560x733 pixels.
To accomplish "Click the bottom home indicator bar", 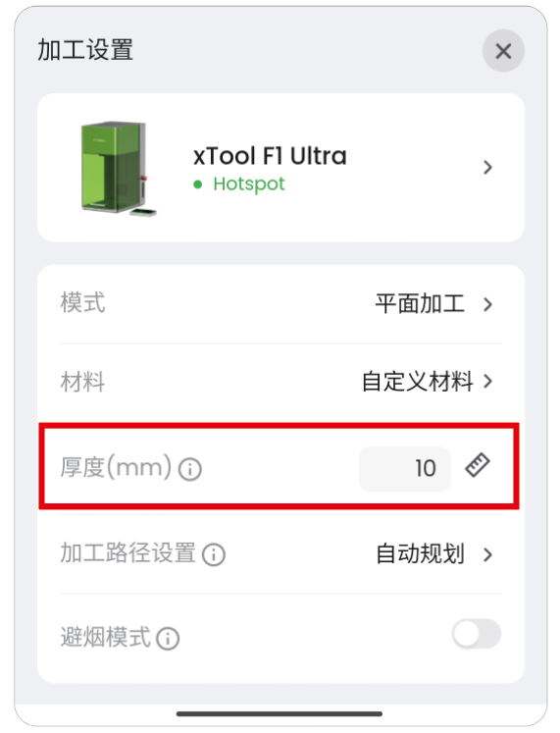I will pos(280,713).
